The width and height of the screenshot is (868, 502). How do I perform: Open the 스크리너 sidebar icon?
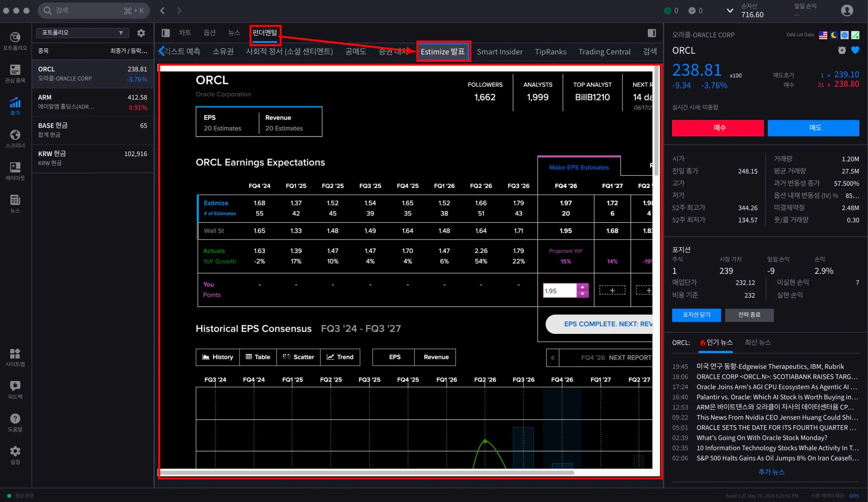click(15, 138)
